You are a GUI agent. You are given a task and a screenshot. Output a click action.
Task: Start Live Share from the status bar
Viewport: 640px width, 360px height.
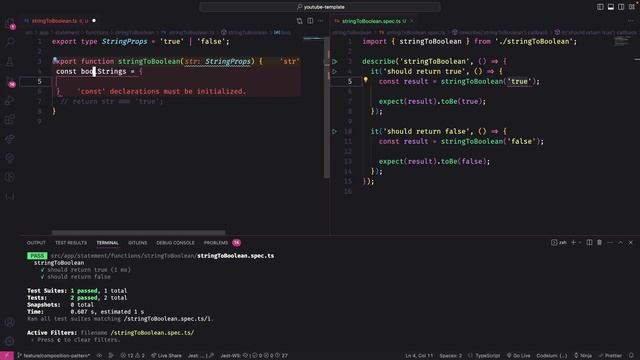(x=166, y=356)
